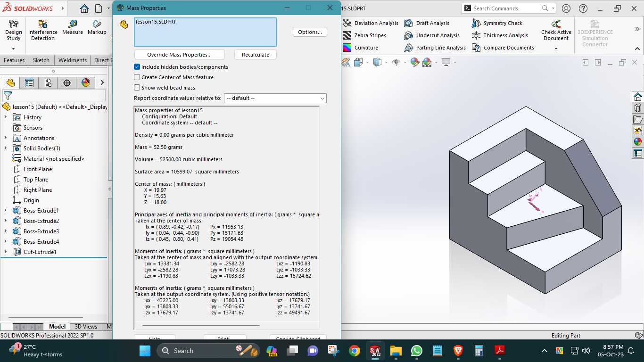Create a new document
Screen dimensions: 644x362
[x=99, y=8]
